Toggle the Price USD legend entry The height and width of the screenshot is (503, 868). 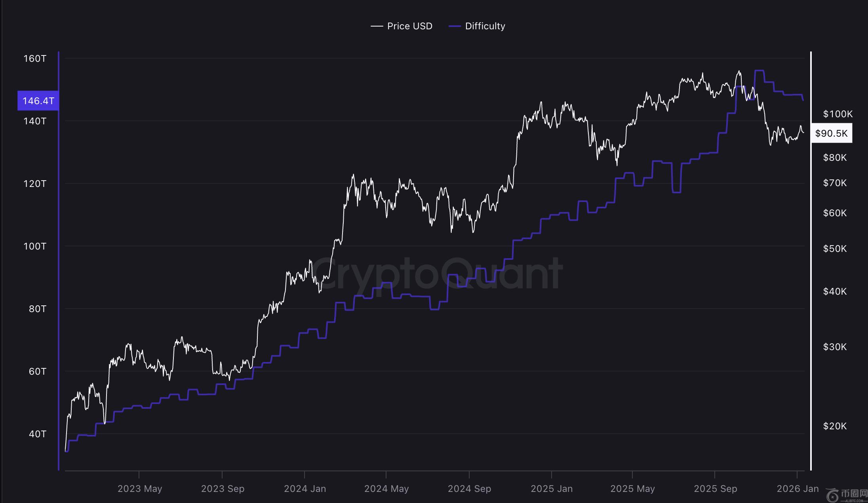(409, 26)
